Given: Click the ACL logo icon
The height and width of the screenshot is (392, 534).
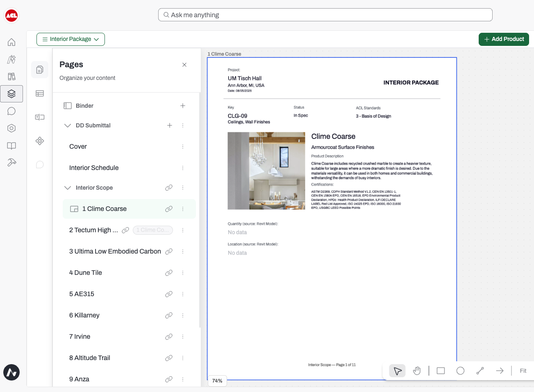Looking at the screenshot, I should click(x=11, y=16).
